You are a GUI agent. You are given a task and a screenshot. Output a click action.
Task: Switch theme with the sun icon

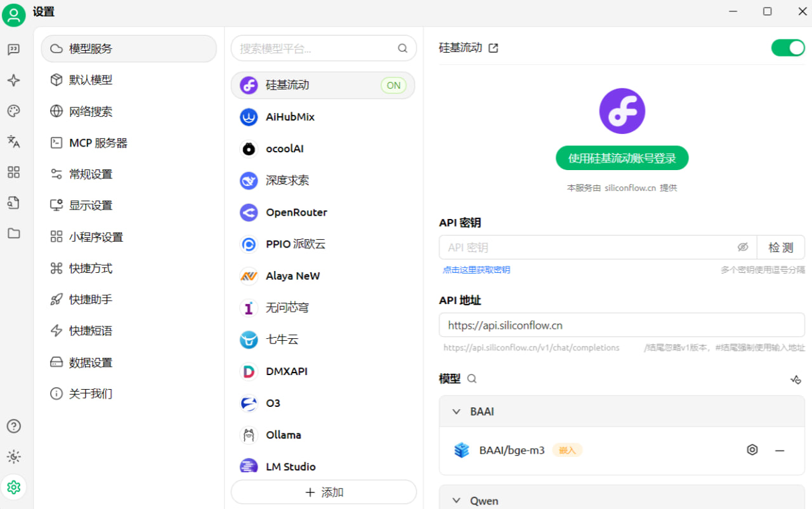coord(13,456)
